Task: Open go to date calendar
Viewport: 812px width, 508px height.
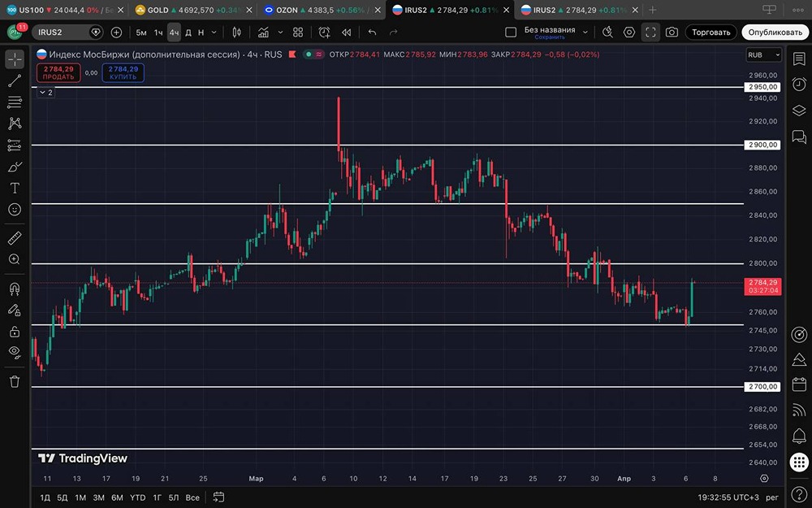Action: coord(219,497)
